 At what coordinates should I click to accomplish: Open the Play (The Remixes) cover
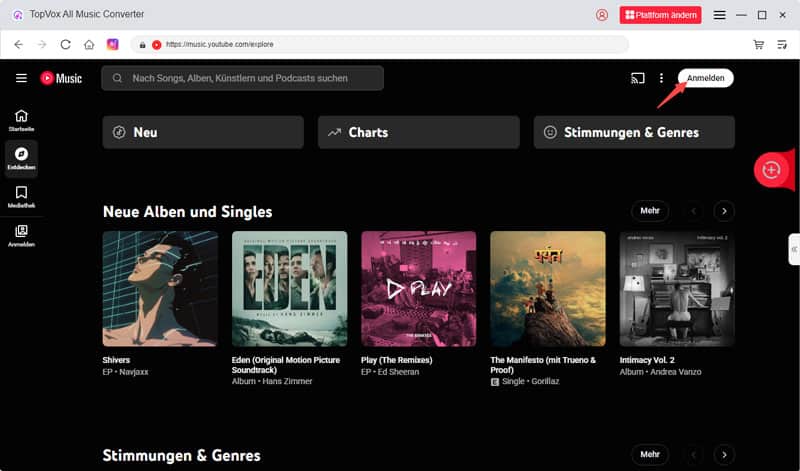pyautogui.click(x=418, y=289)
